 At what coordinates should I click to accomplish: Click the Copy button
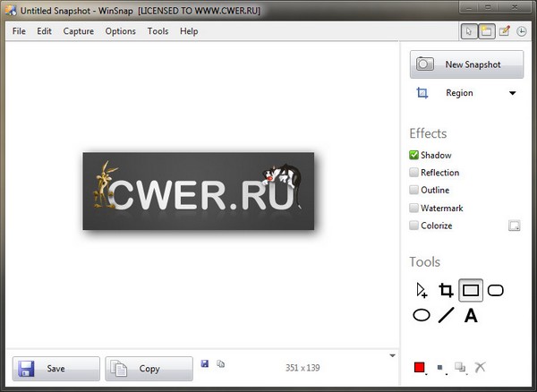tap(149, 368)
